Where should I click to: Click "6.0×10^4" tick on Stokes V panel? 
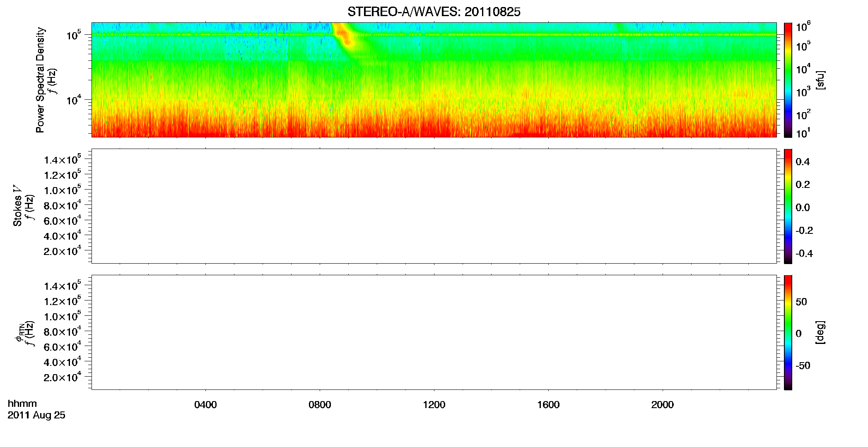click(x=63, y=220)
